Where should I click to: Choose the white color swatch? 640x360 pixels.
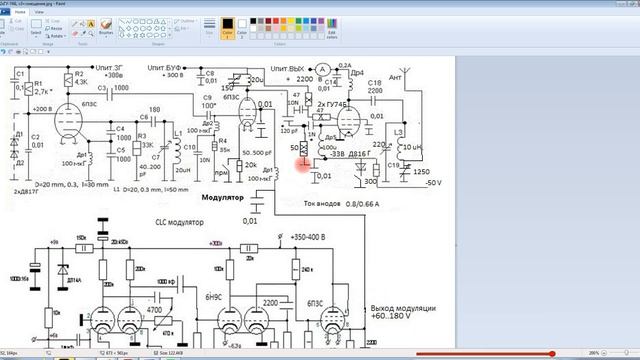(253, 29)
